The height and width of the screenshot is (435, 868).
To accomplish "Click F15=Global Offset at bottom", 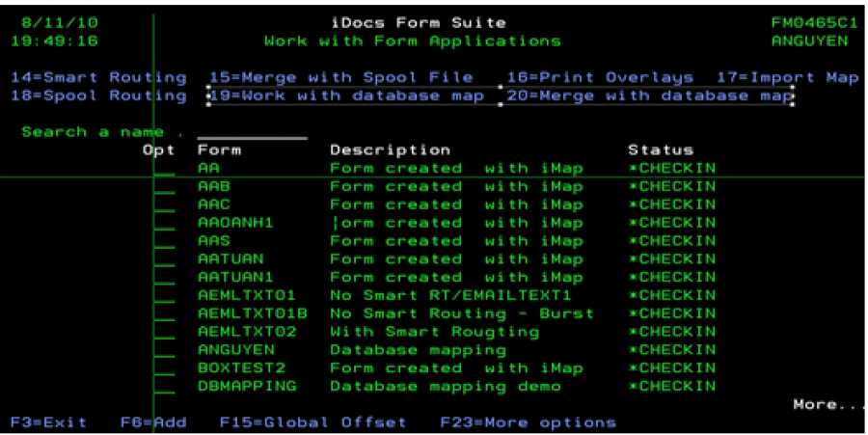I will click(x=312, y=422).
